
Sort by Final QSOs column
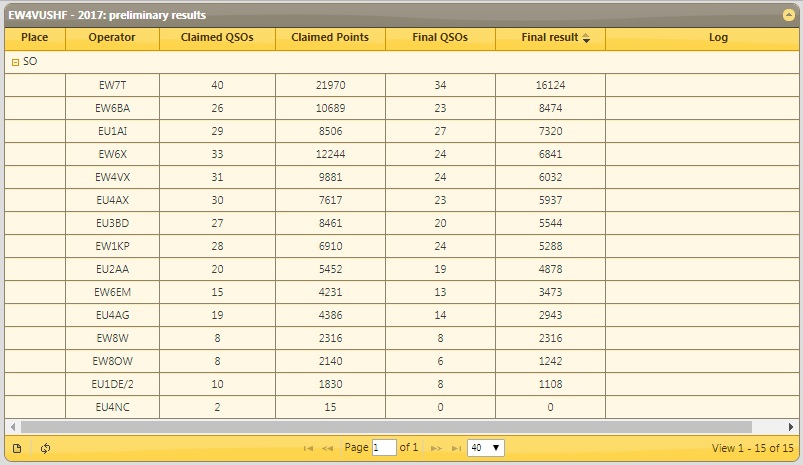[x=440, y=38]
